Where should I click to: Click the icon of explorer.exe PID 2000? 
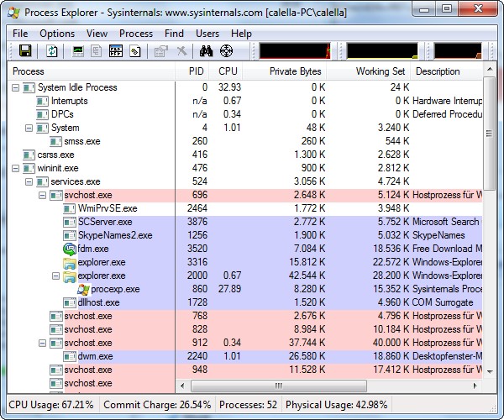pos(70,276)
